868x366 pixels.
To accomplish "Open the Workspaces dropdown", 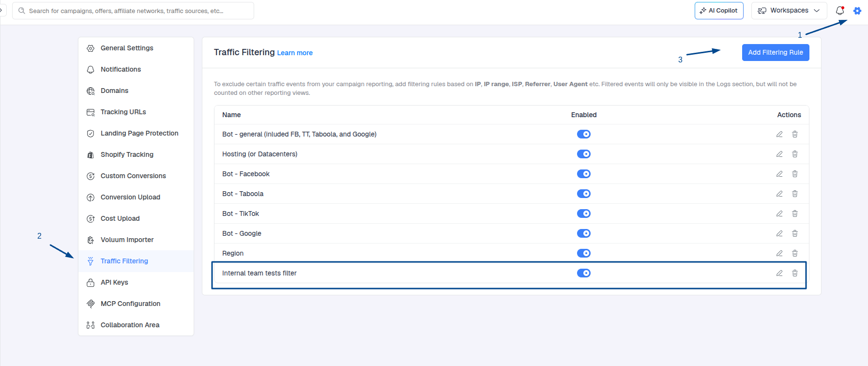I will 789,11.
